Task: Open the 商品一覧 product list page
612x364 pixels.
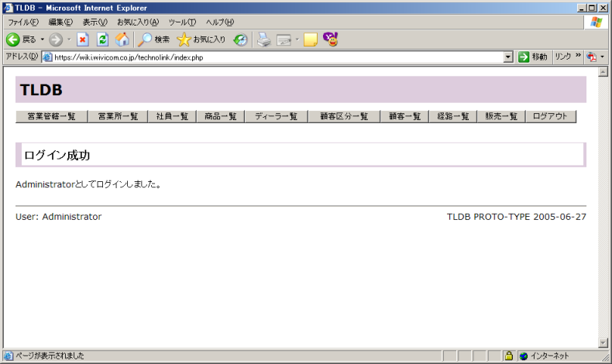Action: click(x=220, y=116)
